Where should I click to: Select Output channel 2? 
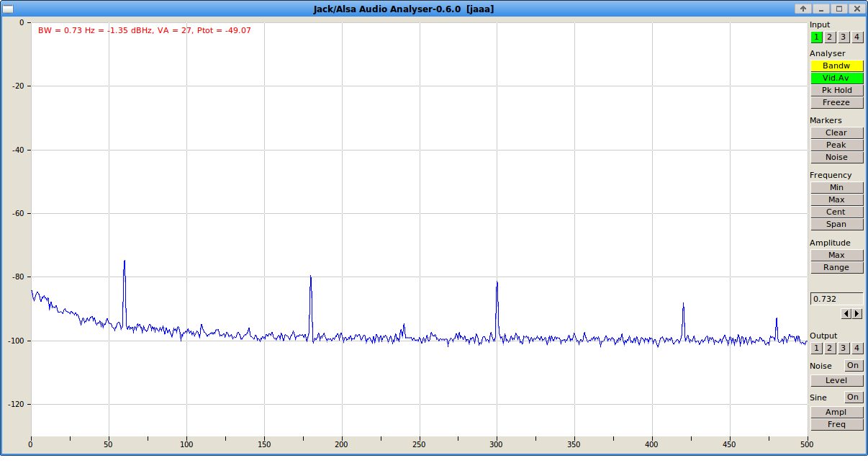point(830,349)
